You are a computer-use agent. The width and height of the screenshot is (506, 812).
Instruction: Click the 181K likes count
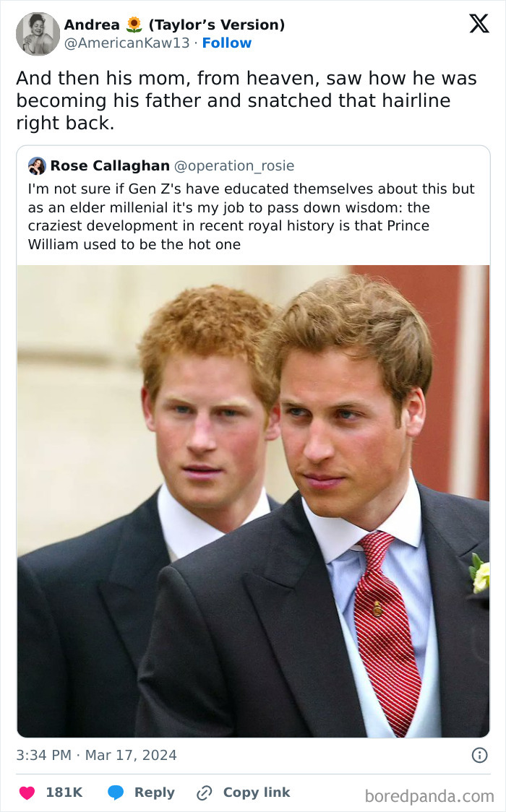point(64,792)
